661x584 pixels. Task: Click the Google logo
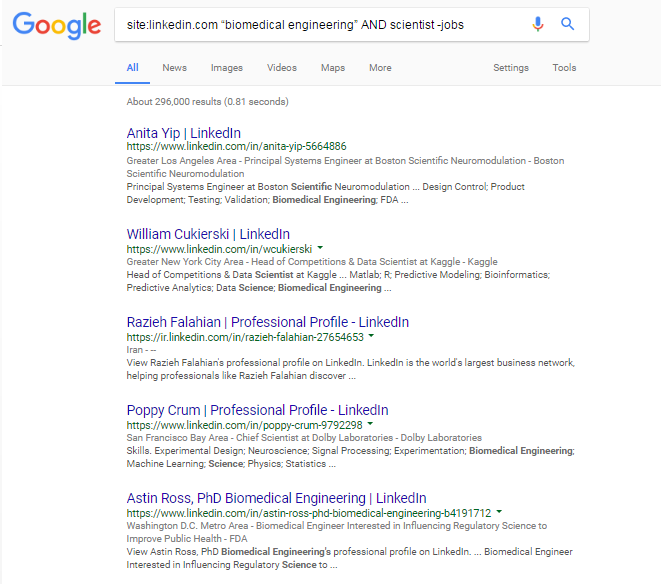(x=56, y=25)
